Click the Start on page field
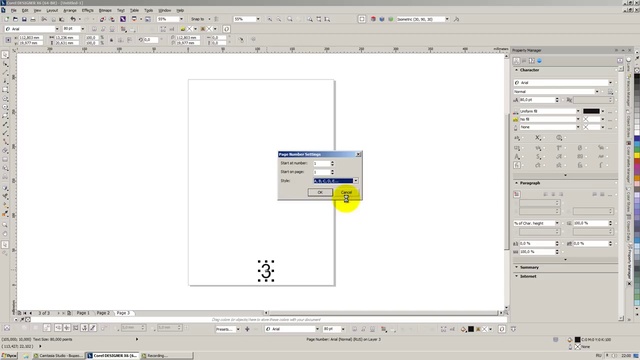640x360 pixels. 322,172
